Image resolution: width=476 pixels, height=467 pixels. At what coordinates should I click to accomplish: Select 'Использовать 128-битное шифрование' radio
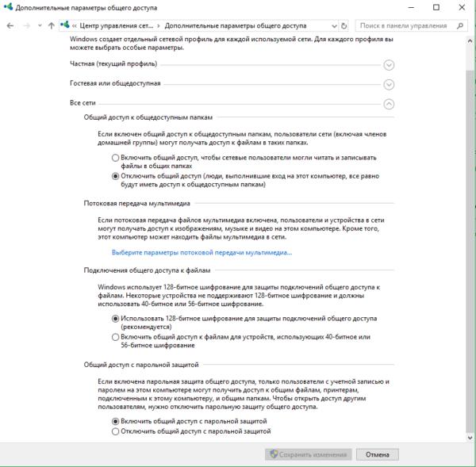pyautogui.click(x=115, y=319)
